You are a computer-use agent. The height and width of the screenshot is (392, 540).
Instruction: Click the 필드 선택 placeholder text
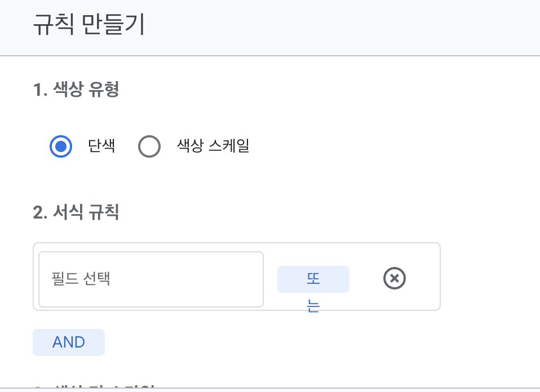pos(81,279)
